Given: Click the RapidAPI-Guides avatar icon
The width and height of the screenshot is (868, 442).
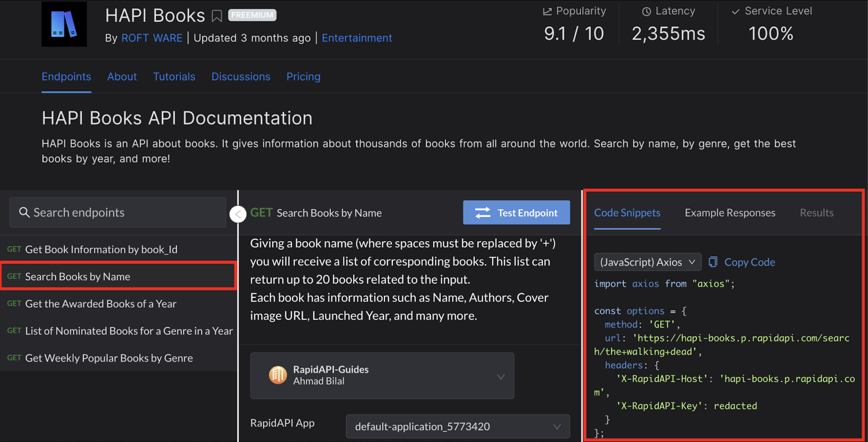Looking at the screenshot, I should point(278,375).
